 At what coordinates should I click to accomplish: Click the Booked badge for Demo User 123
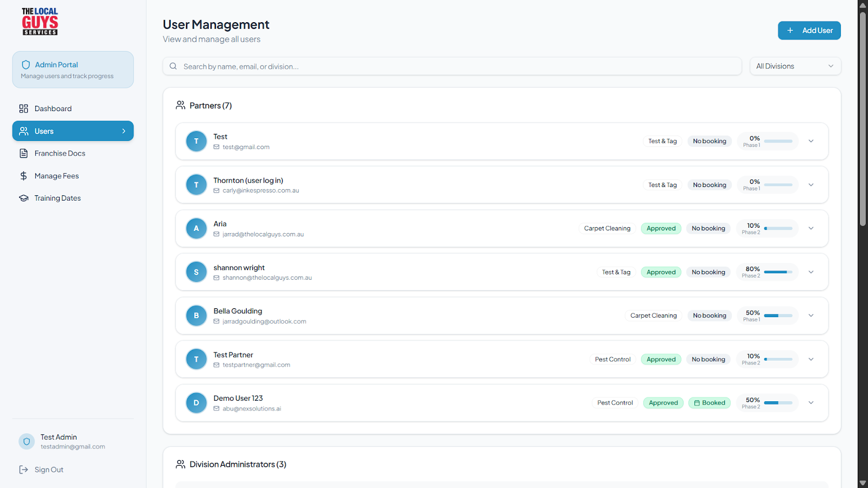click(x=710, y=403)
